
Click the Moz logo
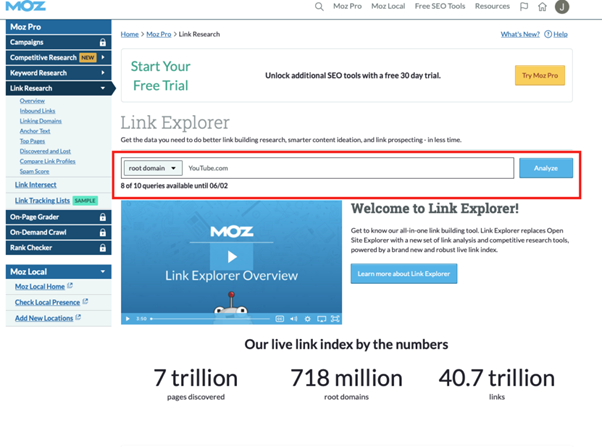click(25, 6)
